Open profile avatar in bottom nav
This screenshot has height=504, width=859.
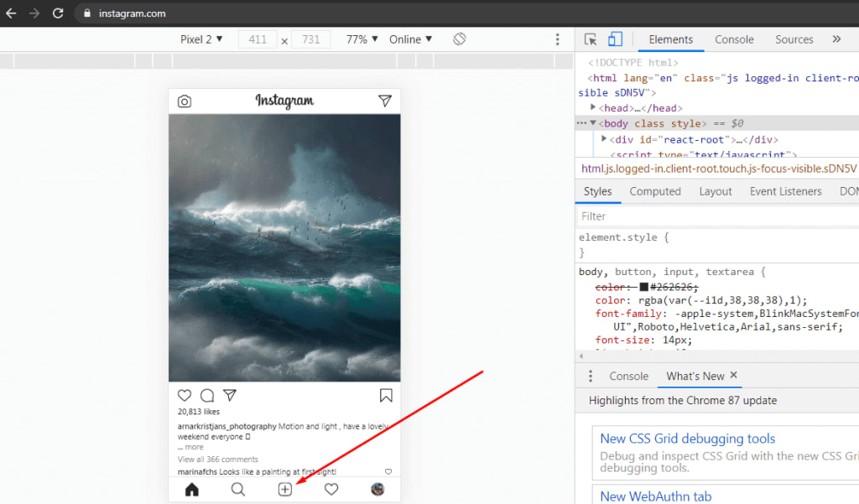[377, 489]
